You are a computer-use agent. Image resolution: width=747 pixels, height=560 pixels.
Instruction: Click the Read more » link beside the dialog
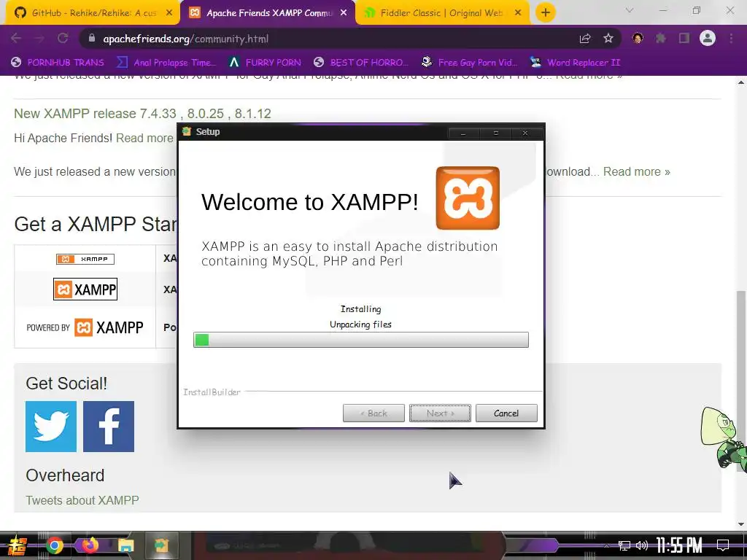click(636, 171)
